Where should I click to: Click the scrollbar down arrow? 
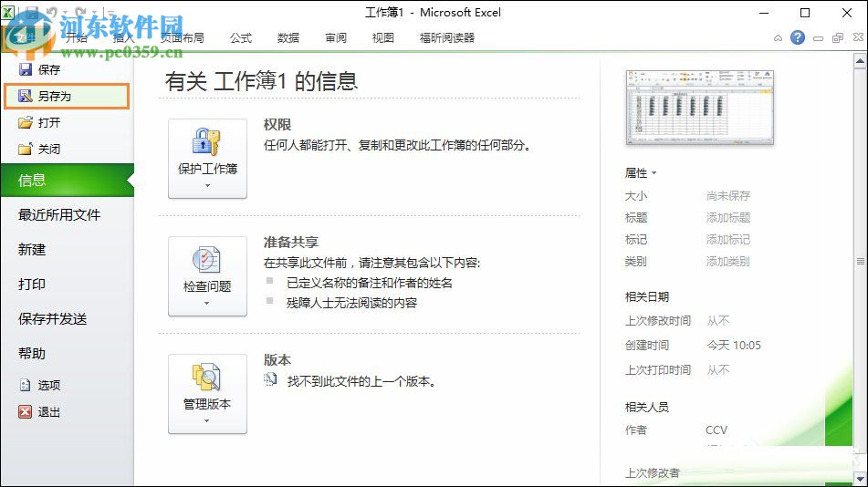pos(861,478)
